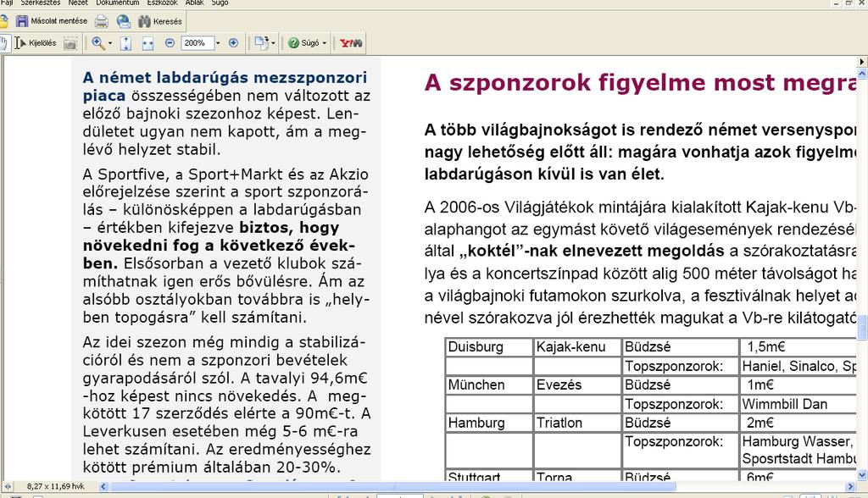Click the horizontal scrollbar right arrow
The height and width of the screenshot is (498, 868).
[851, 487]
